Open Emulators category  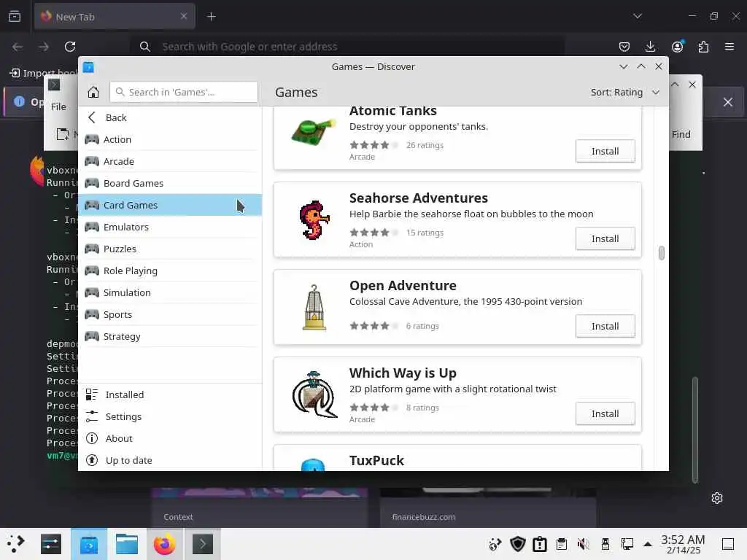pos(170,227)
